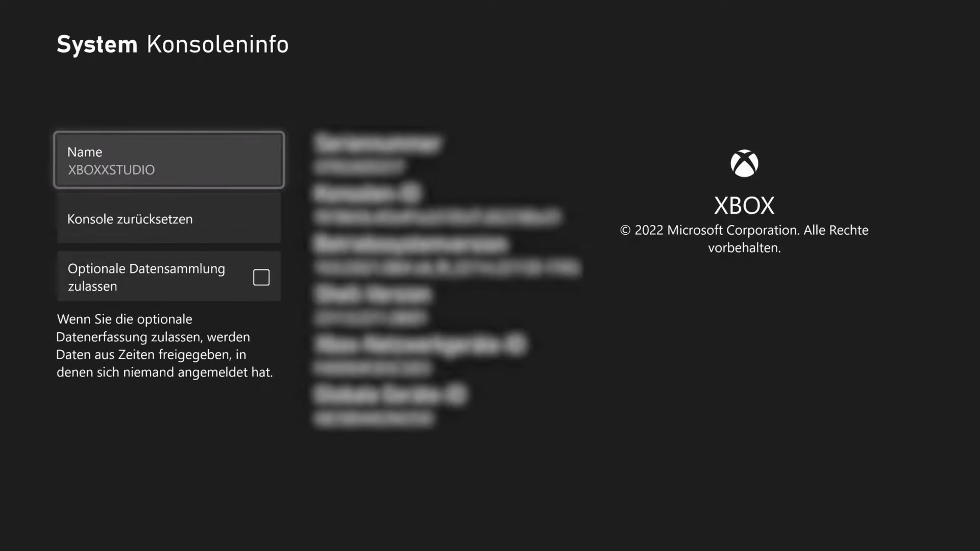Click the icon after Xbox-Netzwerkgeräte-ID heading
The width and height of the screenshot is (980, 551).
pyautogui.click(x=516, y=344)
